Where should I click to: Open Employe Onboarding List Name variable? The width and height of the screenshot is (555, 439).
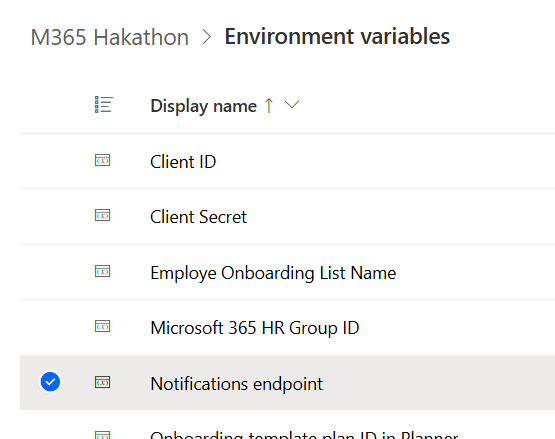[x=273, y=273]
